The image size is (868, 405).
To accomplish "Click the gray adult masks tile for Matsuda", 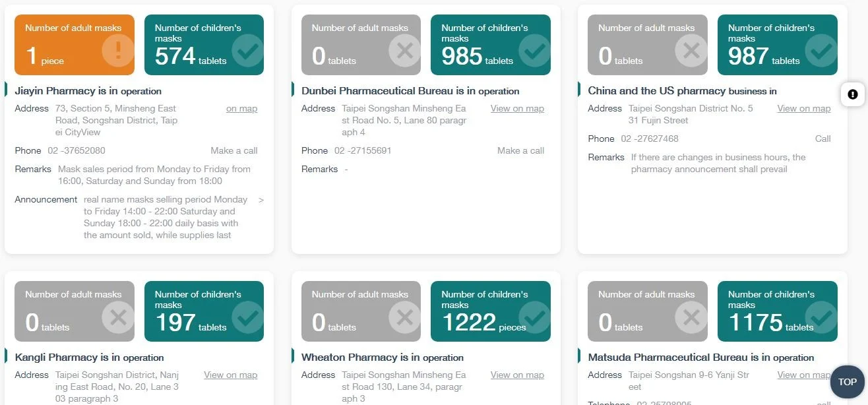I will click(648, 311).
